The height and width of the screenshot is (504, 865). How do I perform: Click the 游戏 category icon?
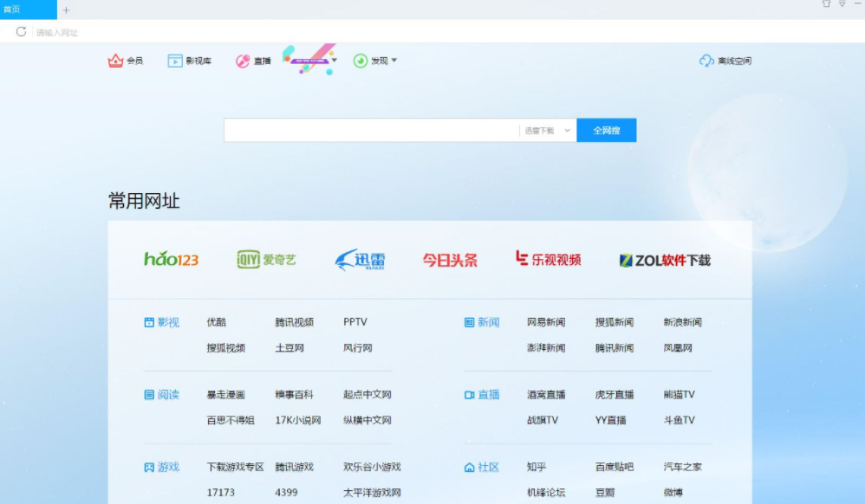(x=149, y=468)
